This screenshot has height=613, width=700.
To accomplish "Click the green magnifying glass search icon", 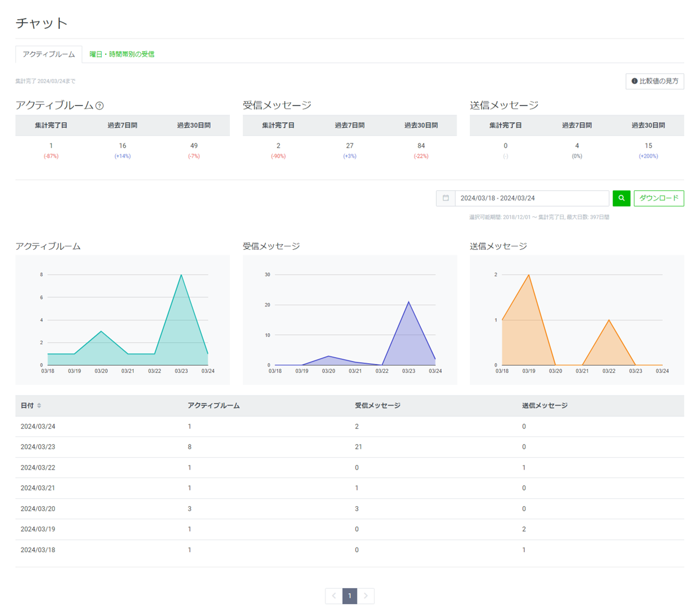I will click(621, 198).
